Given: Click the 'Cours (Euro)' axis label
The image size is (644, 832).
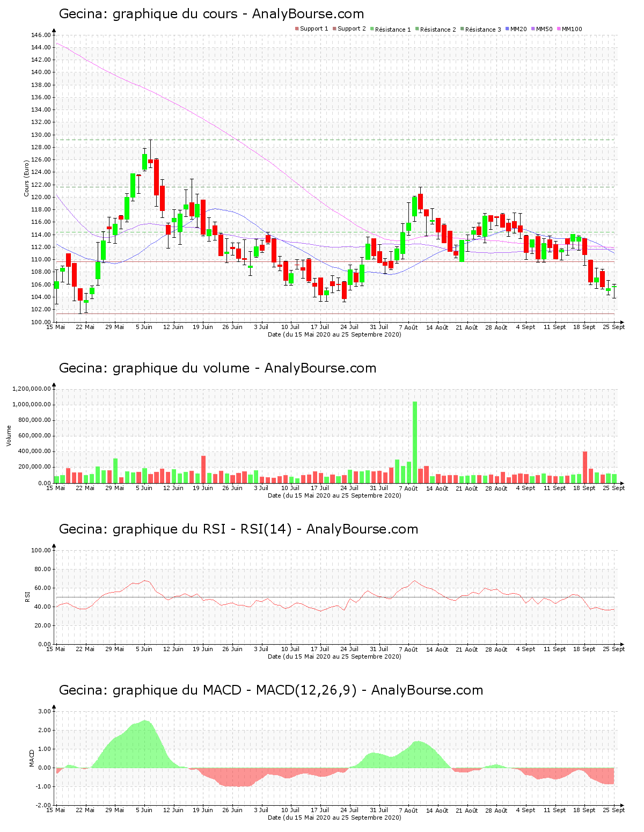Looking at the screenshot, I should [26, 178].
